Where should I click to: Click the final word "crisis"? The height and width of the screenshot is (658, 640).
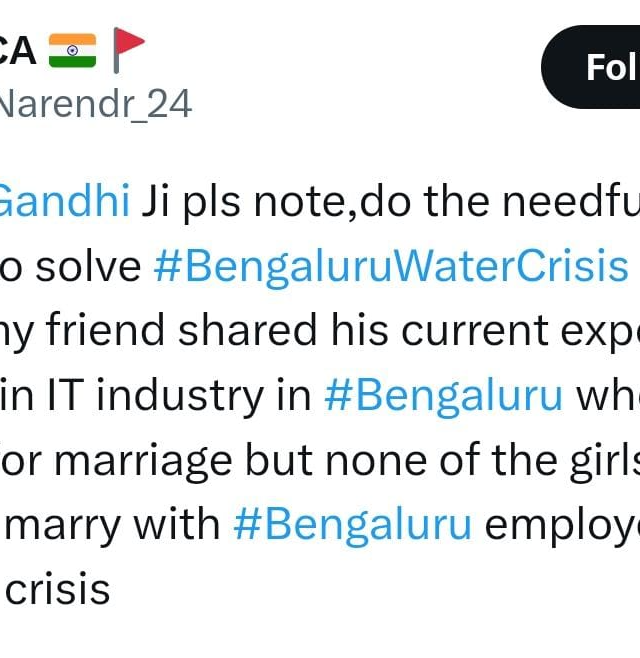[x=58, y=588]
